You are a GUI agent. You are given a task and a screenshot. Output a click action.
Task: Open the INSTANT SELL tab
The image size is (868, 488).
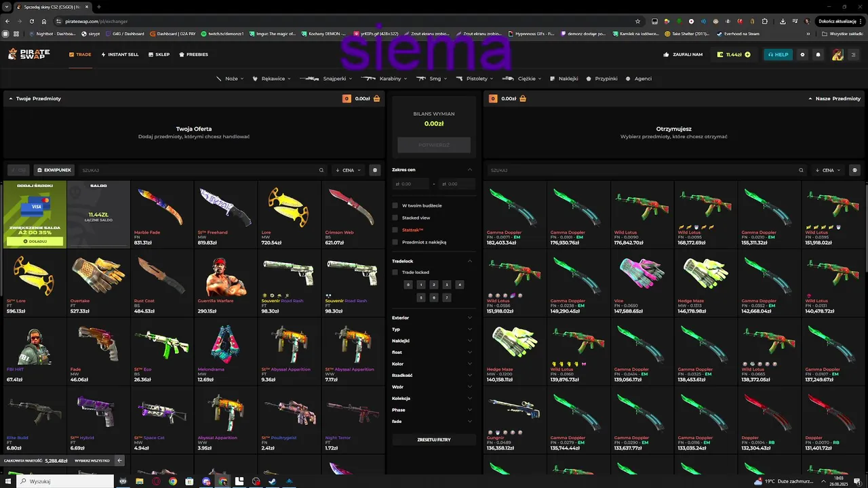coord(120,54)
